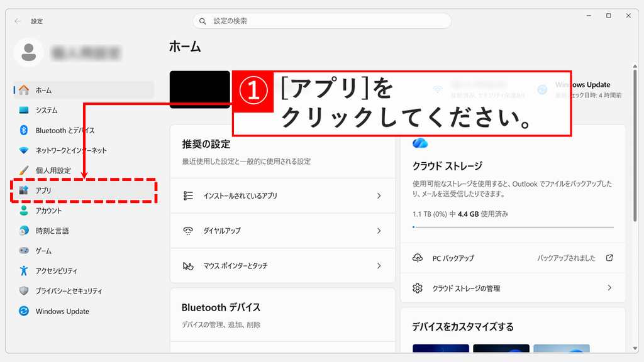Click the Windows Update icon in sidebar

tap(24, 311)
